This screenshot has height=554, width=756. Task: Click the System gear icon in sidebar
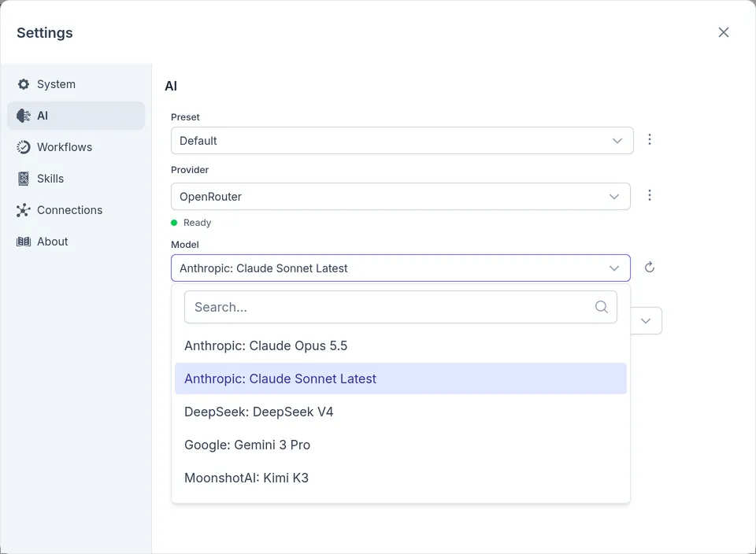coord(23,84)
